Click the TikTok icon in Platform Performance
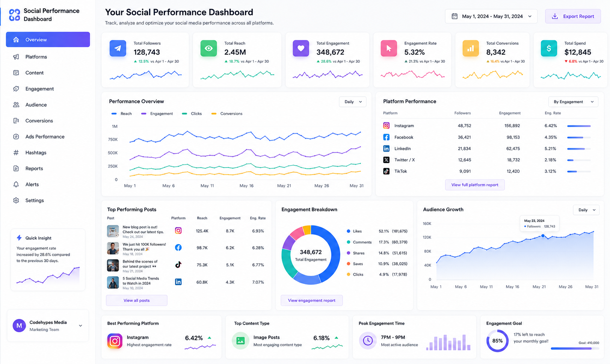Screen dimensions: 610x364 [386, 171]
